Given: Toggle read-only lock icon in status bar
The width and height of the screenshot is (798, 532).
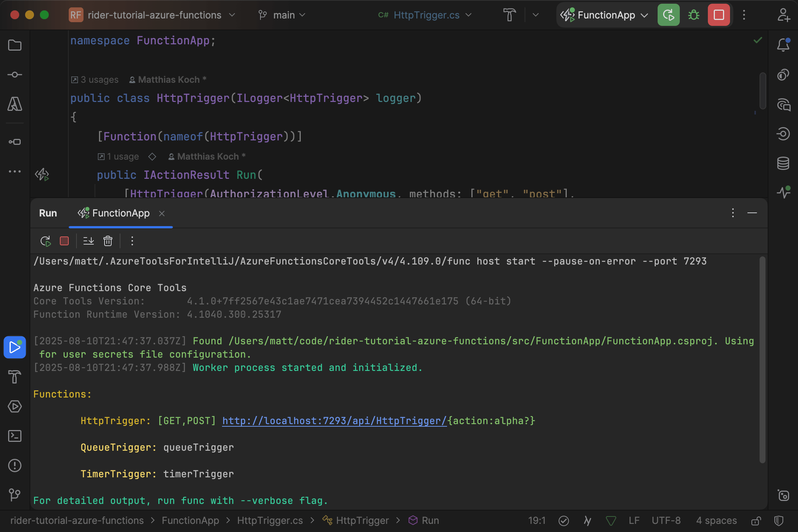Looking at the screenshot, I should tap(756, 521).
